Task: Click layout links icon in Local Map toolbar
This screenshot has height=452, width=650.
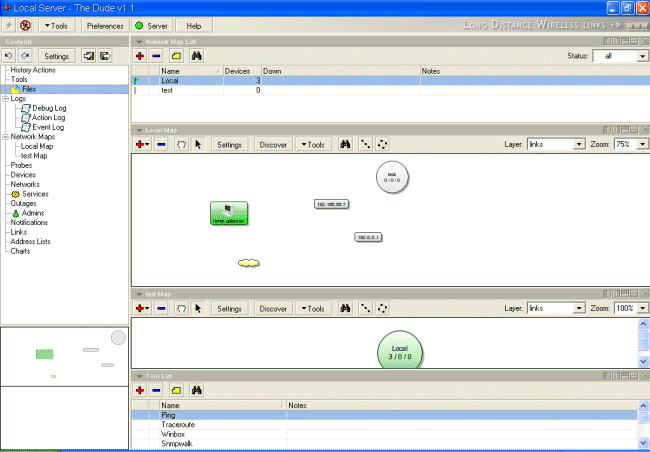Action: pyautogui.click(x=365, y=144)
